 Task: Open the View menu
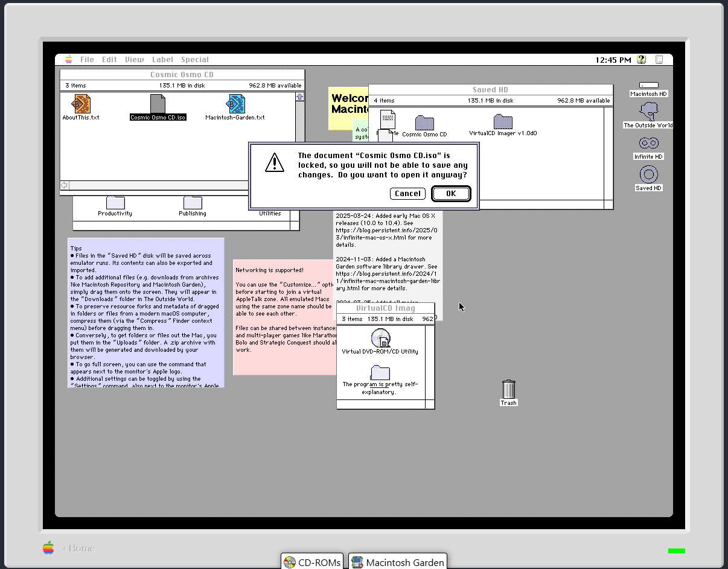point(135,59)
